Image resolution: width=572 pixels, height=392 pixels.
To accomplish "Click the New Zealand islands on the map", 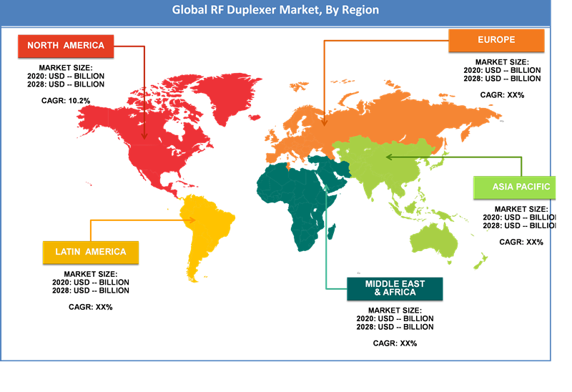I will pyautogui.click(x=480, y=261).
